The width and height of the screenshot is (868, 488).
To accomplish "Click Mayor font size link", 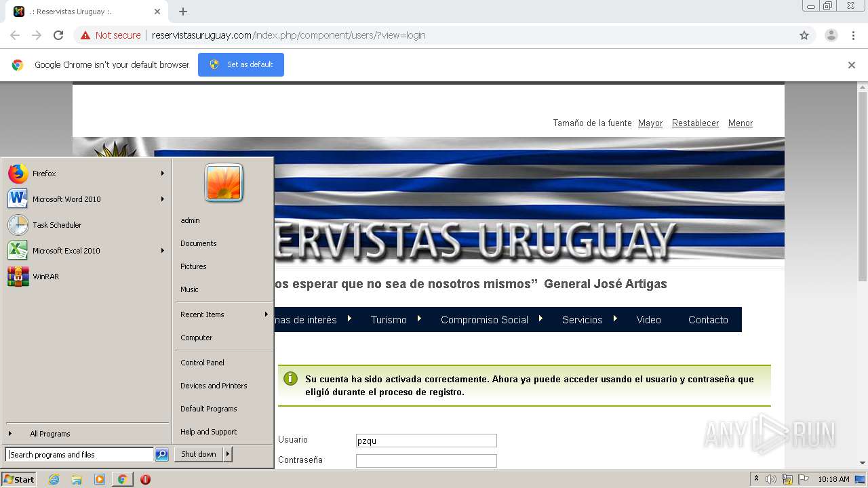I will tap(650, 123).
